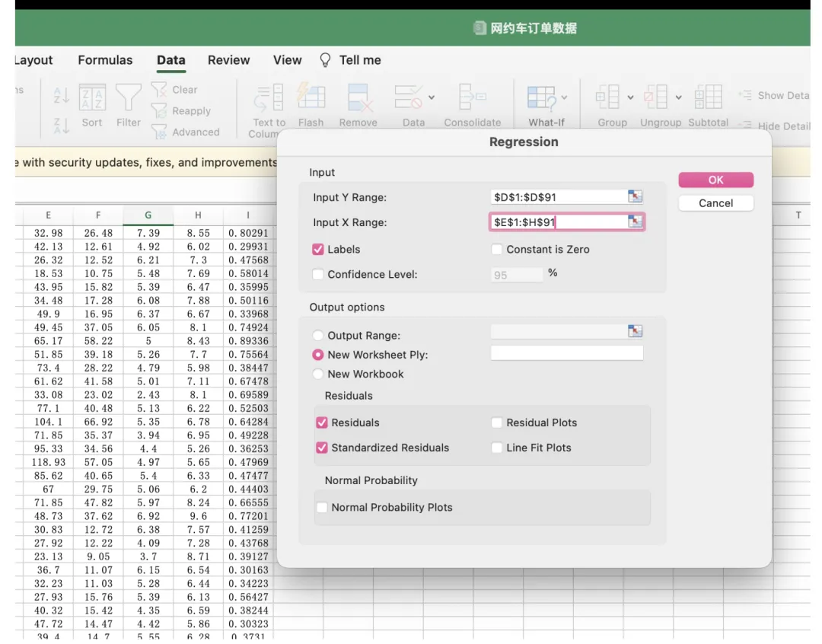Expand the Ungroup dropdown arrow
This screenshot has width=822, height=644.
click(678, 97)
